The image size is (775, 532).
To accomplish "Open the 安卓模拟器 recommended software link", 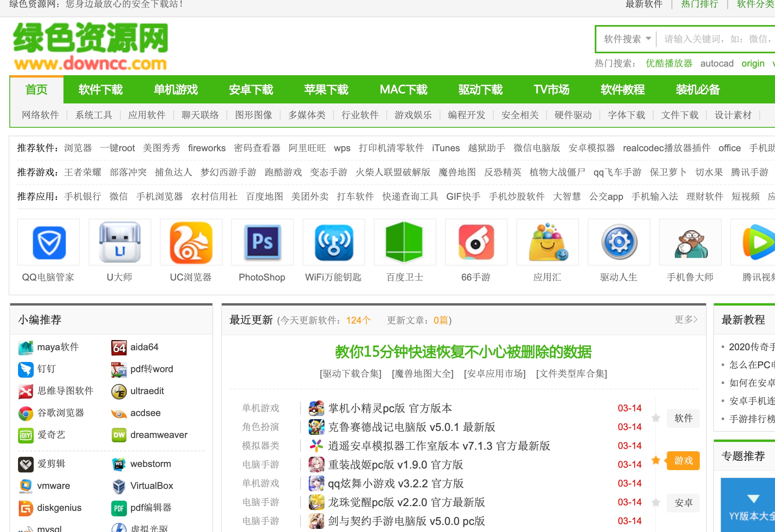I will [592, 148].
